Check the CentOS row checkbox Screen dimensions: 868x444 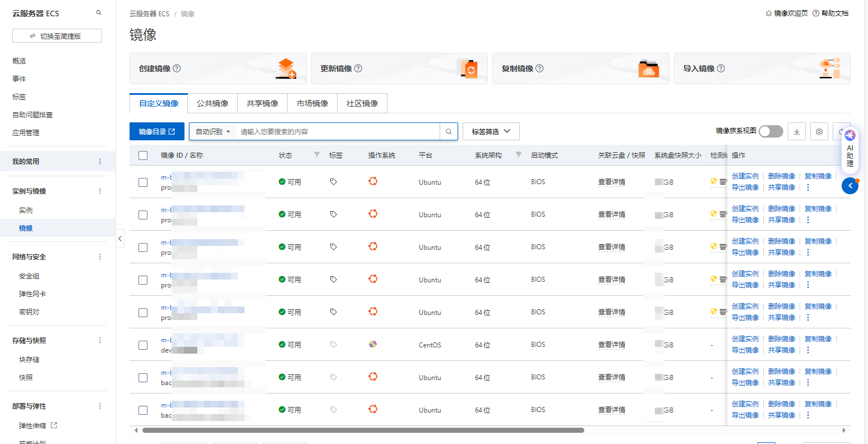coord(143,345)
